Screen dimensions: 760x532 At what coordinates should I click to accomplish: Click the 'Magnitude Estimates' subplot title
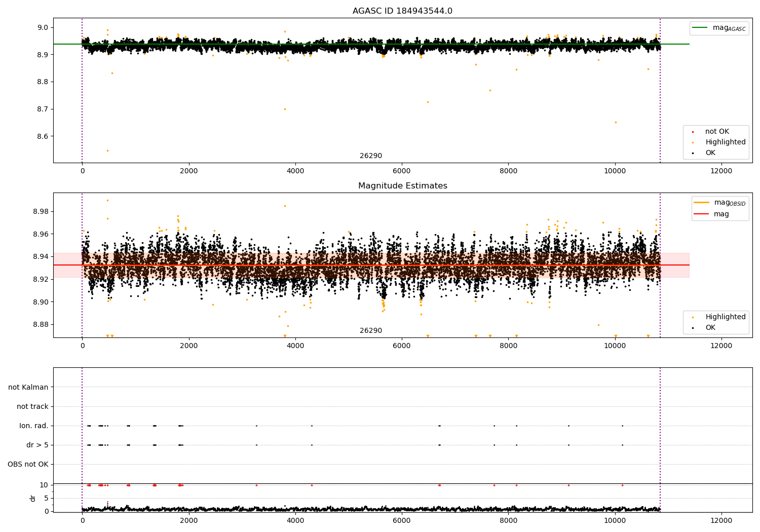(402, 186)
